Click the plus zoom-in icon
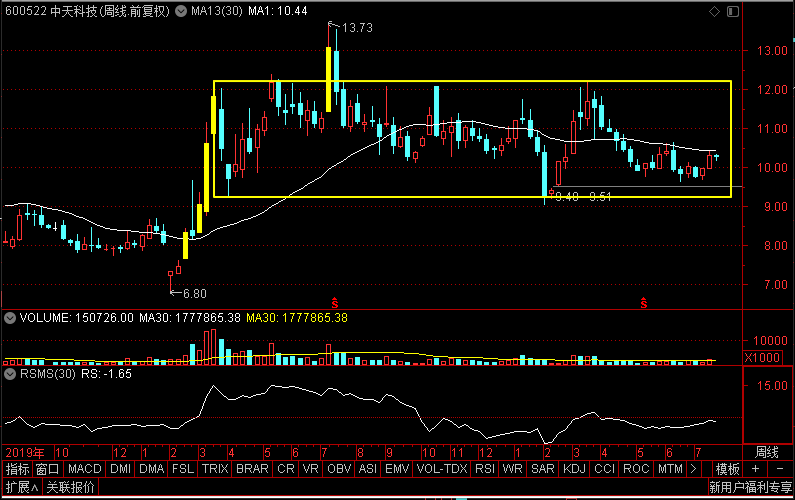 coord(755,469)
